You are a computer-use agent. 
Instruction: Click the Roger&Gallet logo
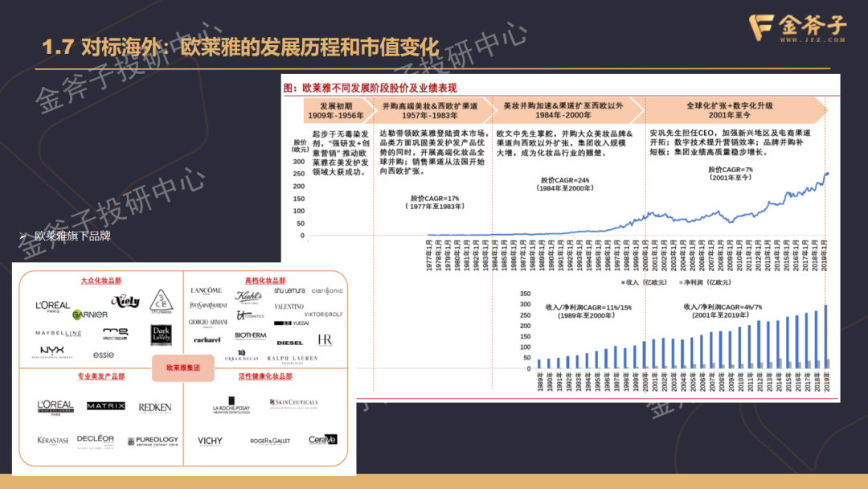[x=269, y=441]
